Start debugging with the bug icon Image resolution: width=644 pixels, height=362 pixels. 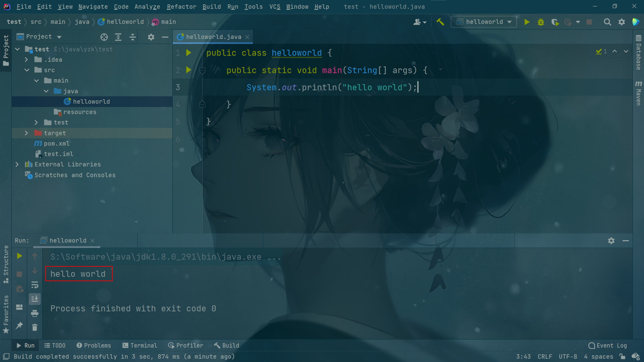coord(541,22)
